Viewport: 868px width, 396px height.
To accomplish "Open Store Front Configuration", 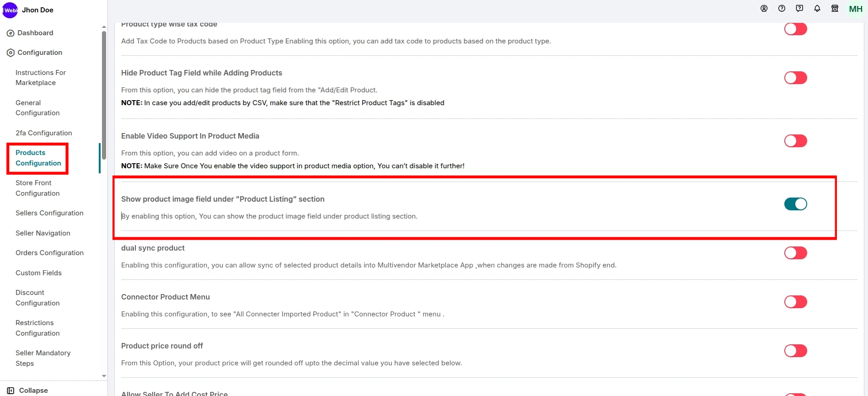I will click(38, 188).
